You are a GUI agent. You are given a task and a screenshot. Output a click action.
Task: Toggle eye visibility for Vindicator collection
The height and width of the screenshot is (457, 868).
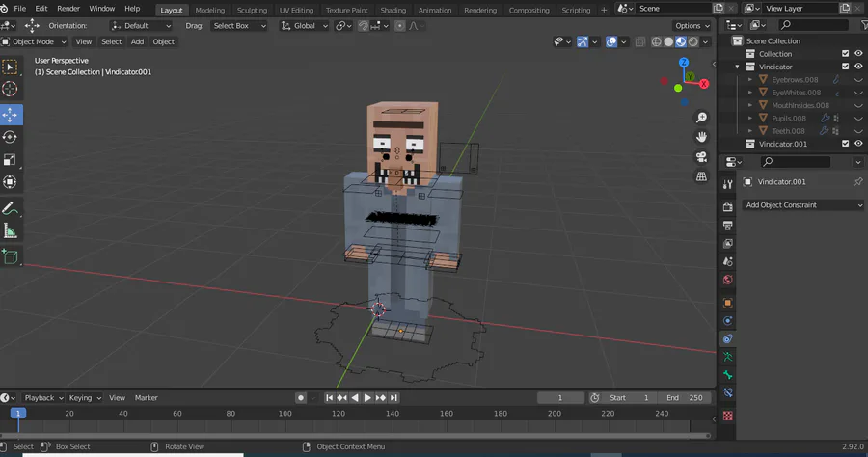click(858, 67)
